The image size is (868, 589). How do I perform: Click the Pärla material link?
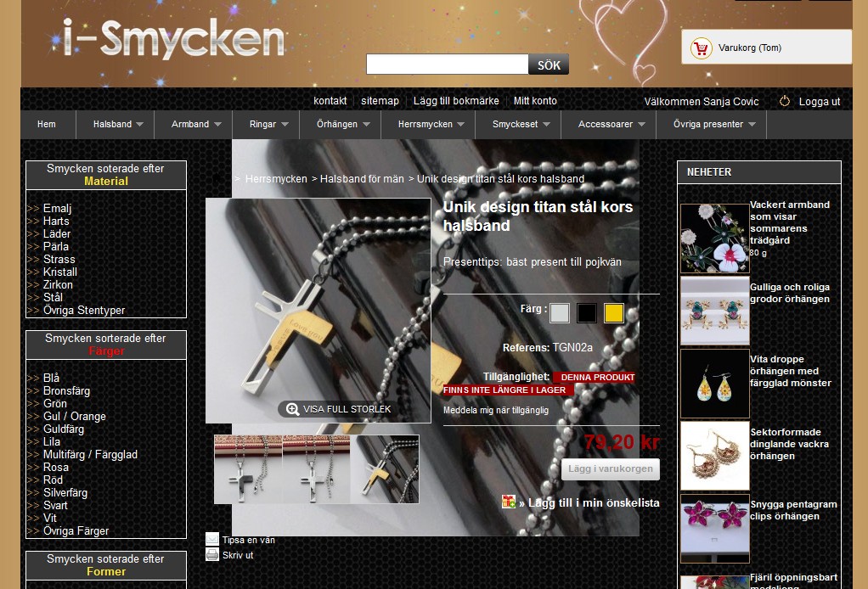(56, 247)
